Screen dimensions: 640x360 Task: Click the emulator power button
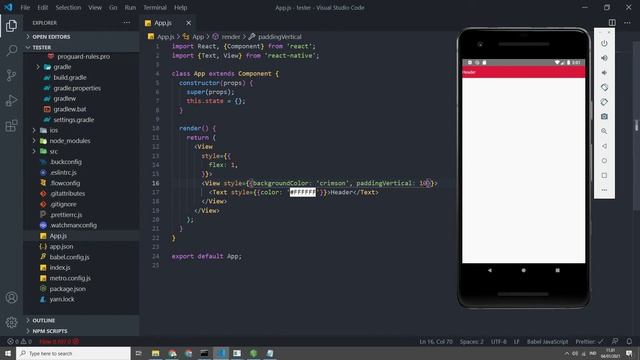pyautogui.click(x=604, y=43)
